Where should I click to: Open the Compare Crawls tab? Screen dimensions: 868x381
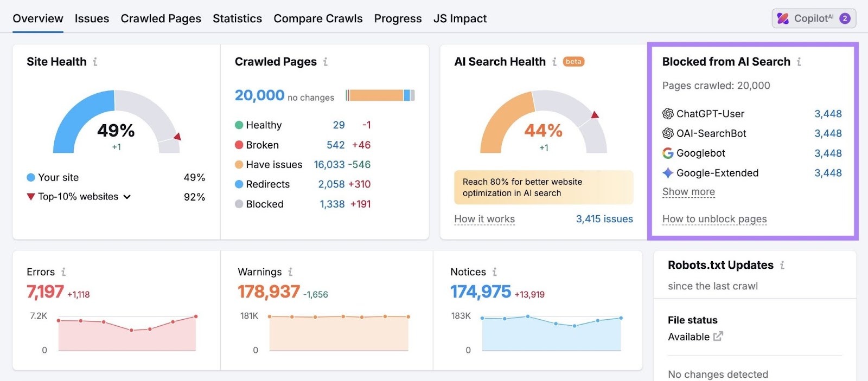coord(318,18)
